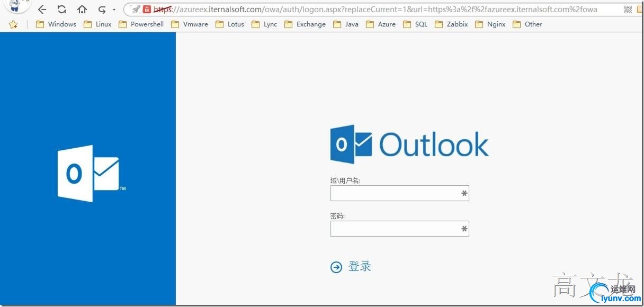The height and width of the screenshot is (307, 644).
Task: Open the Vmware bookmarks folder
Action: click(190, 24)
